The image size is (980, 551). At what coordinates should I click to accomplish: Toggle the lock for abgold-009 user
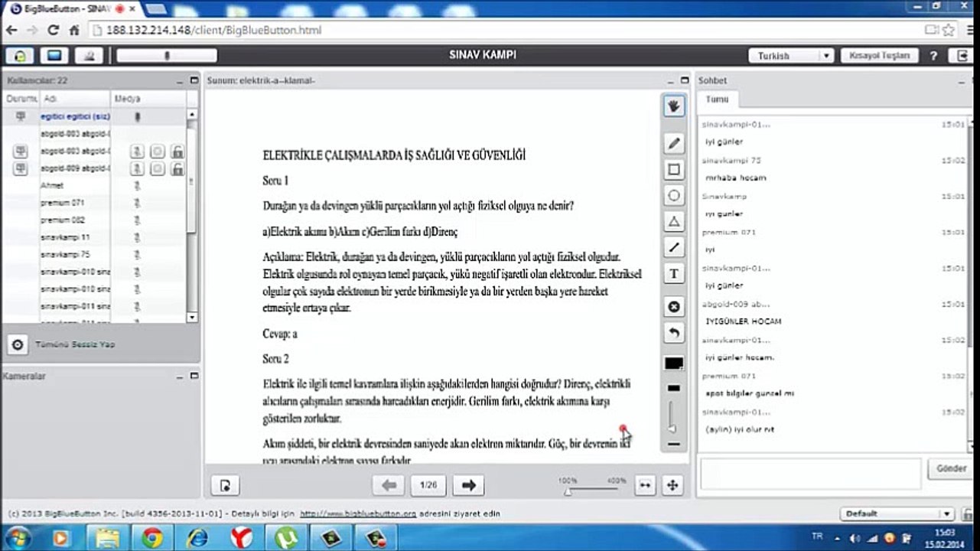click(x=177, y=168)
